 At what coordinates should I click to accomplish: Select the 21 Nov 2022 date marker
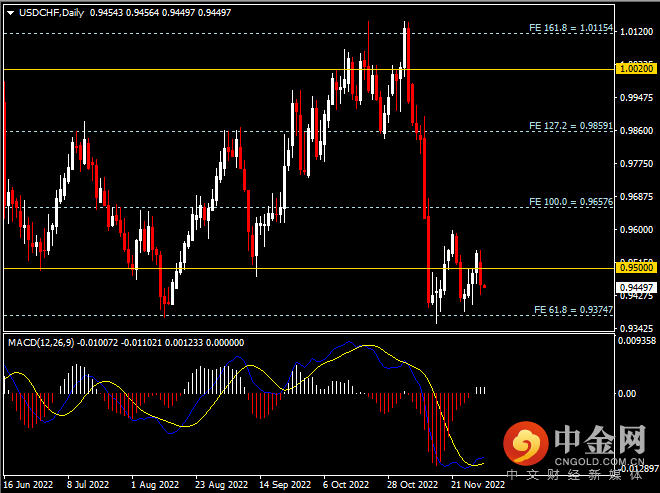pyautogui.click(x=468, y=484)
